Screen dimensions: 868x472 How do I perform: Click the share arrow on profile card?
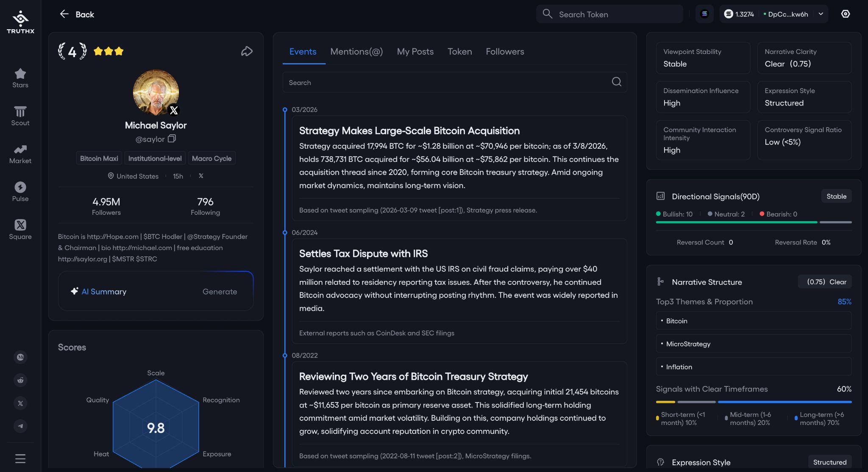tap(247, 52)
